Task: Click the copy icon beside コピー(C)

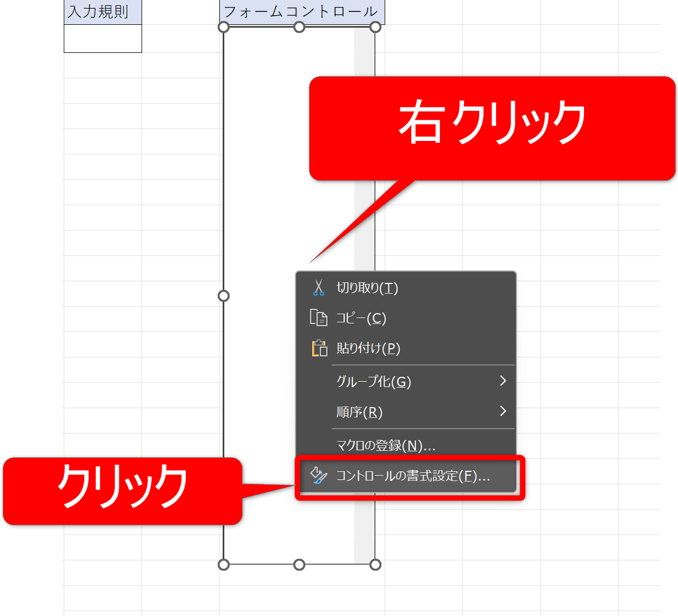Action: pos(318,318)
